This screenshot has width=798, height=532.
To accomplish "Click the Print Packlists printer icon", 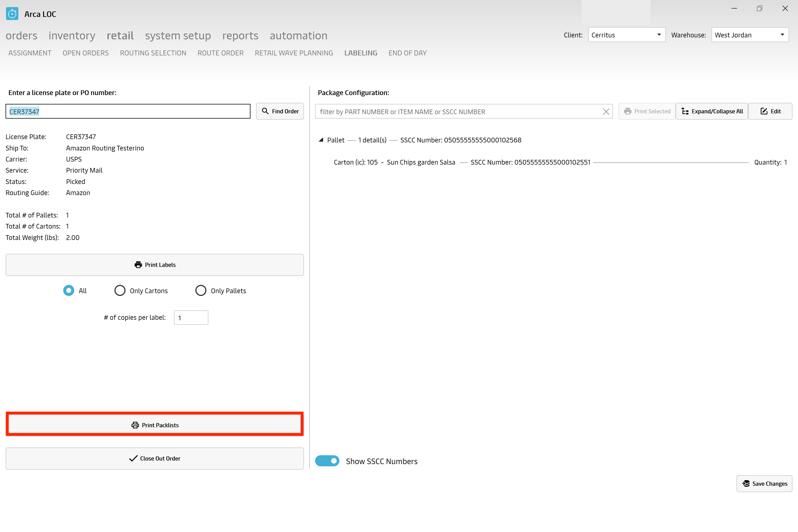I will (x=134, y=424).
